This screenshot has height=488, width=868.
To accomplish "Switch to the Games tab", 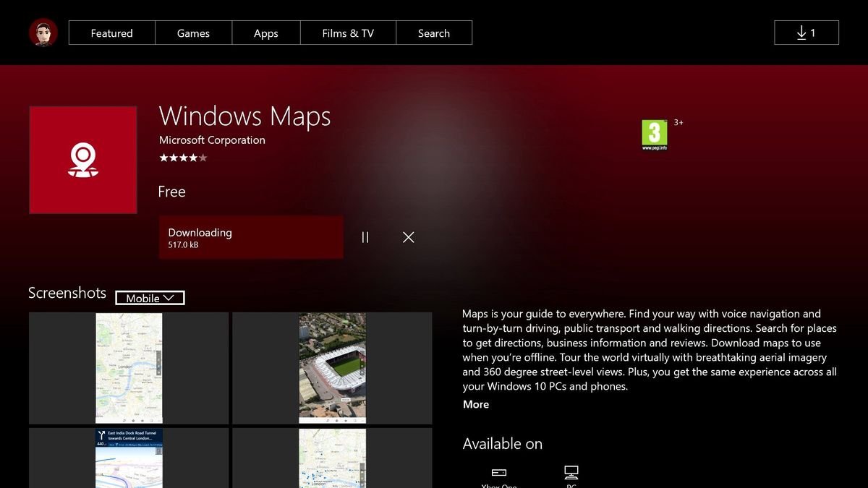I will [192, 33].
